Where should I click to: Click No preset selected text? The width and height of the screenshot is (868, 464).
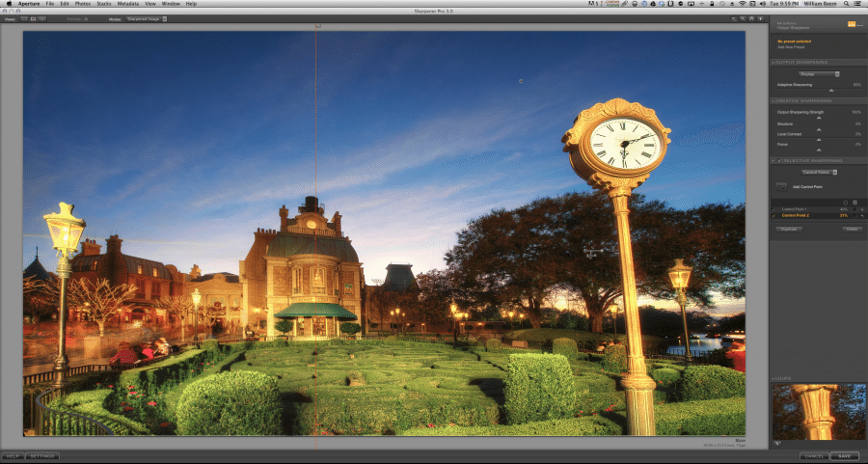click(x=794, y=41)
